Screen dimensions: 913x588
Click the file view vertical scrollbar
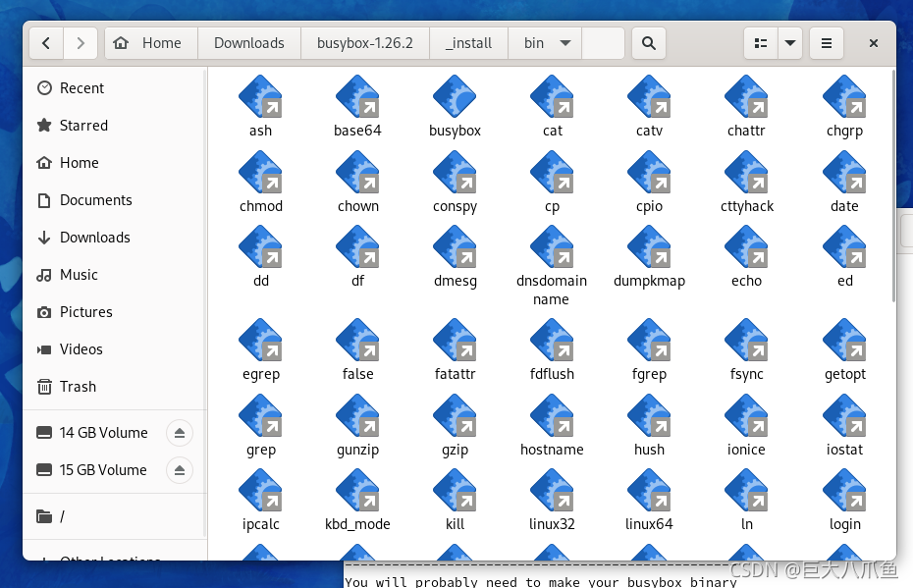[x=893, y=187]
